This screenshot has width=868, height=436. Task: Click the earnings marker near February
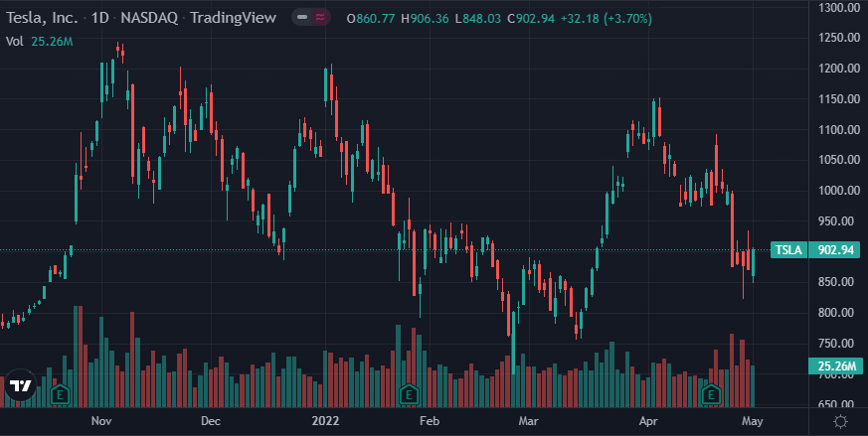pos(408,393)
